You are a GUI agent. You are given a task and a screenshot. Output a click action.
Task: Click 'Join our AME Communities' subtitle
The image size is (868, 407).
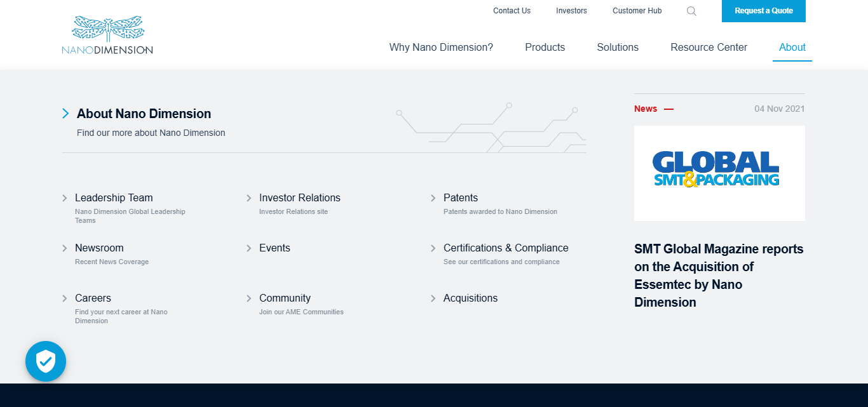tap(301, 312)
